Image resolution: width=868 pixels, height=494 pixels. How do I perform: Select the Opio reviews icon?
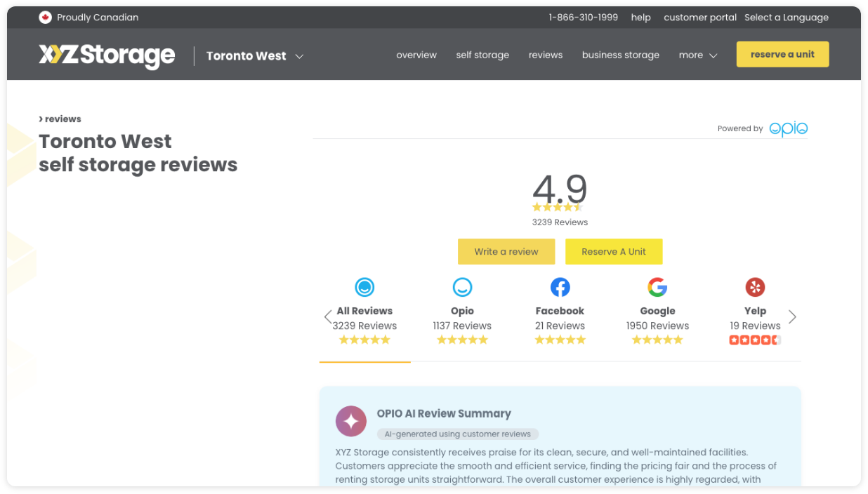coord(462,287)
